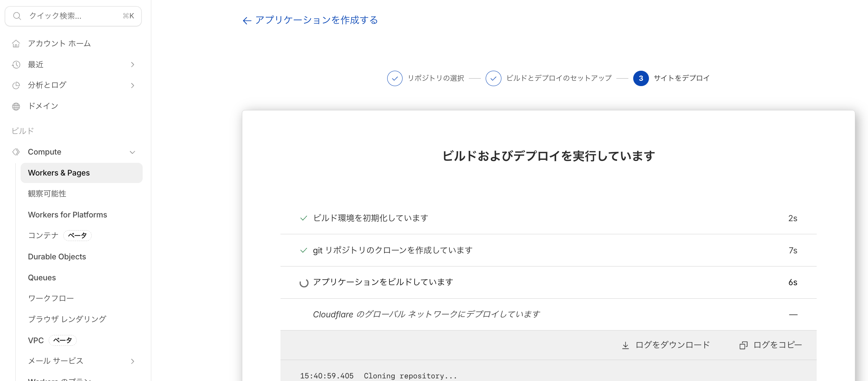868x381 pixels.
Task: Click the step 3 サイトをデプロイ circle
Action: pos(641,78)
